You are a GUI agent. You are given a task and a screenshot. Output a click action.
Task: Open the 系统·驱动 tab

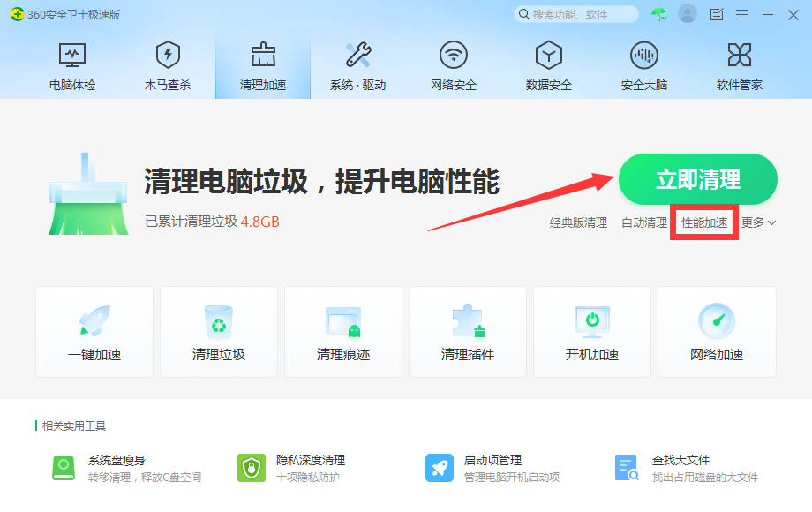pyautogui.click(x=358, y=66)
